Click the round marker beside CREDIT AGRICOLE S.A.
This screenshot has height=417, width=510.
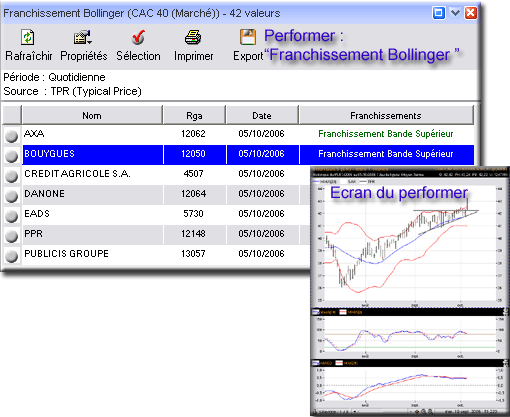click(x=12, y=176)
